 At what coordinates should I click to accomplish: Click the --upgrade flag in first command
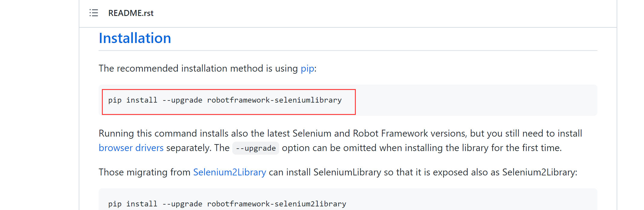coord(182,100)
